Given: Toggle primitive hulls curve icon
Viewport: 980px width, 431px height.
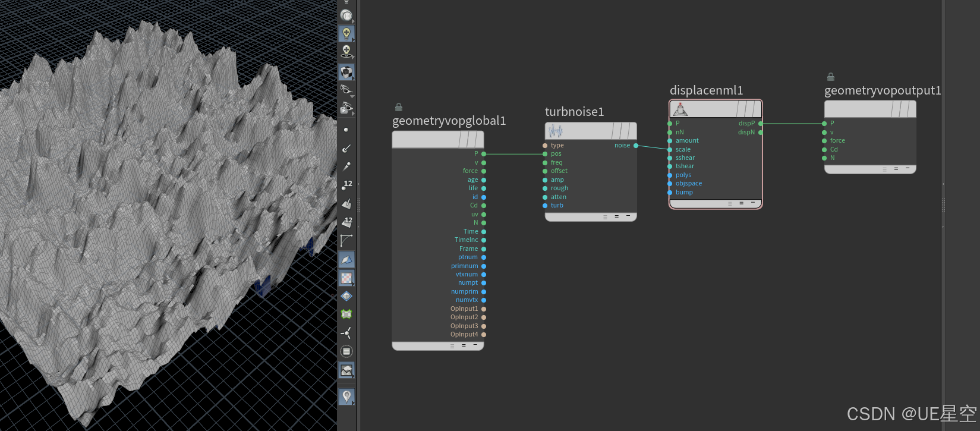Looking at the screenshot, I should click(x=346, y=241).
